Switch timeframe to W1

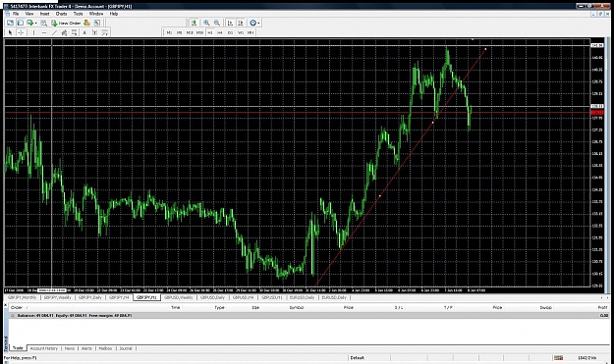click(241, 32)
